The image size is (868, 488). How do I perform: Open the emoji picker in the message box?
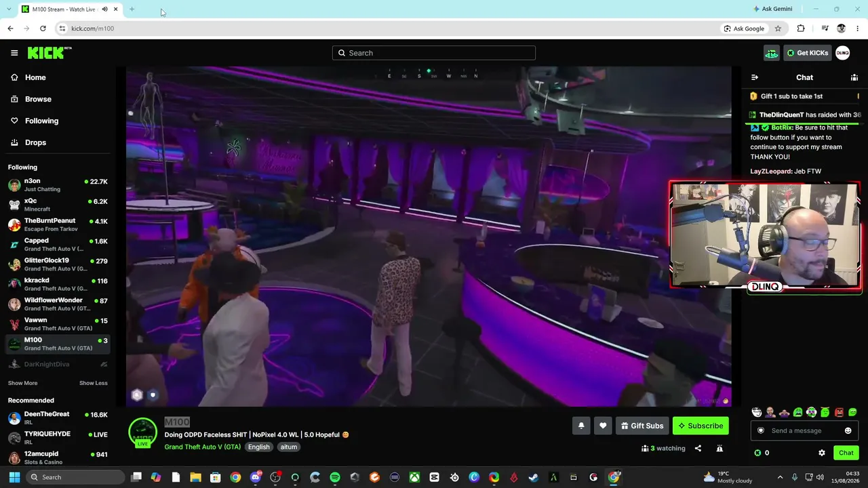pyautogui.click(x=848, y=430)
